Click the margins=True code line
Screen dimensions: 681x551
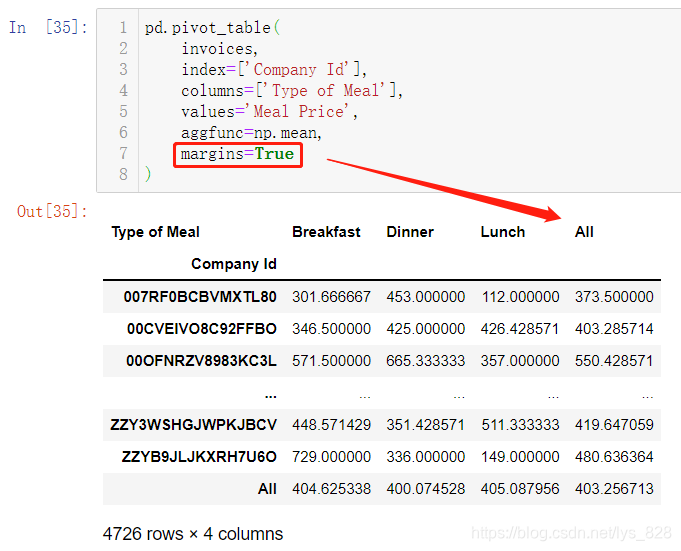[x=238, y=154]
